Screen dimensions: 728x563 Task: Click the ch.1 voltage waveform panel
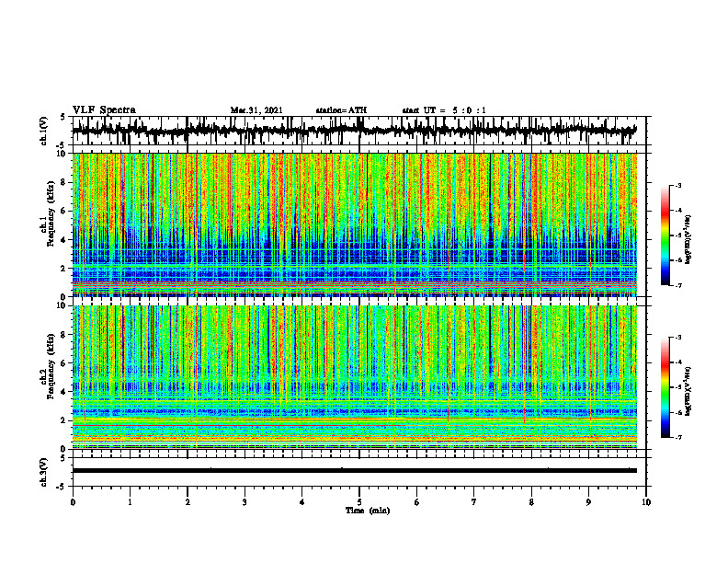coord(359,131)
